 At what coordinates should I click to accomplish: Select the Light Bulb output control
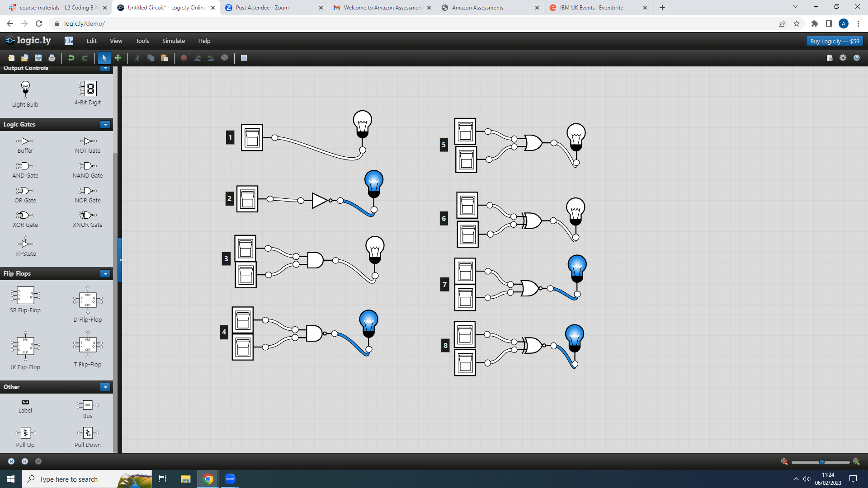[x=25, y=94]
